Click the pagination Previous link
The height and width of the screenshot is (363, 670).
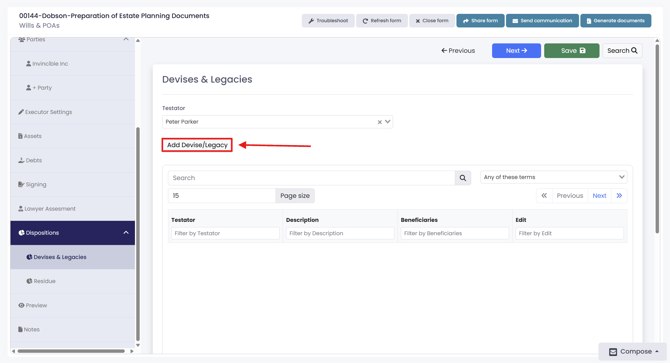click(570, 196)
